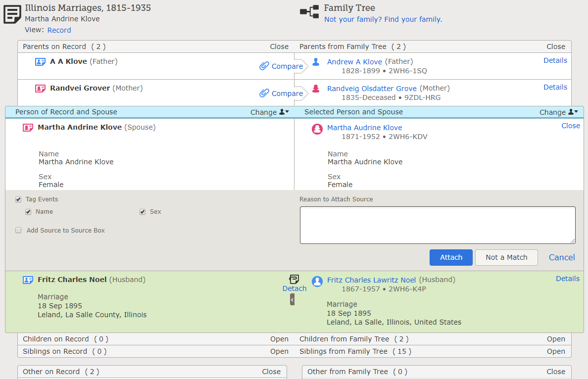Click the Illinois Marriages record document icon
The image size is (588, 379).
tap(12, 14)
